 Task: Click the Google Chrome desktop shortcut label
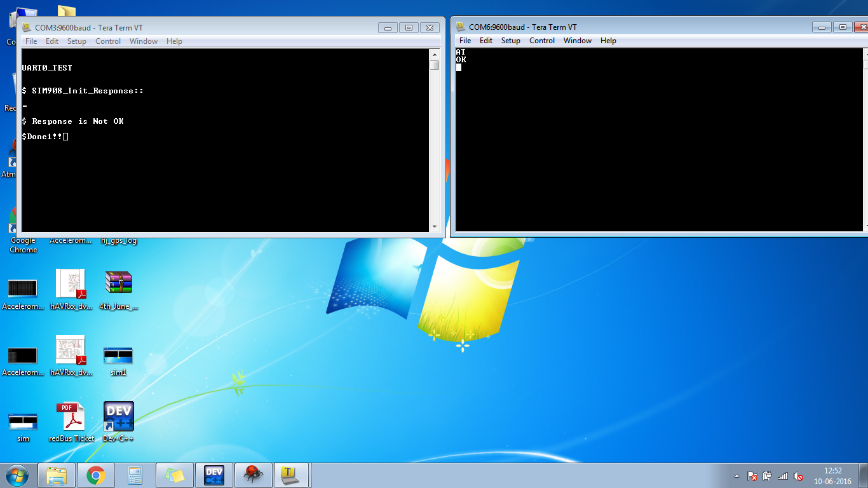coord(23,245)
